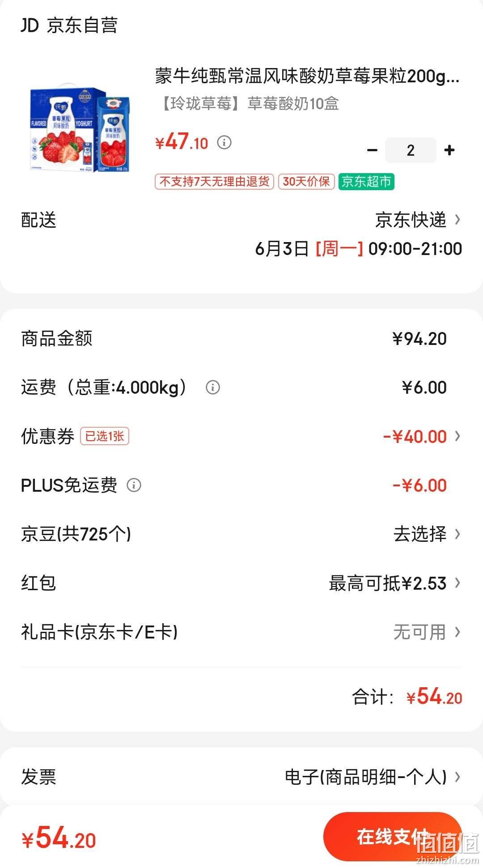Screen dimensions: 483x868
Task: Open the 京东快递 delivery options chevron
Action: coord(457,220)
